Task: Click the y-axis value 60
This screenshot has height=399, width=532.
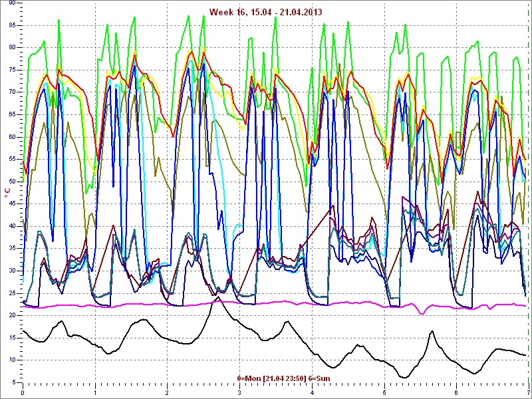Action: (12, 137)
